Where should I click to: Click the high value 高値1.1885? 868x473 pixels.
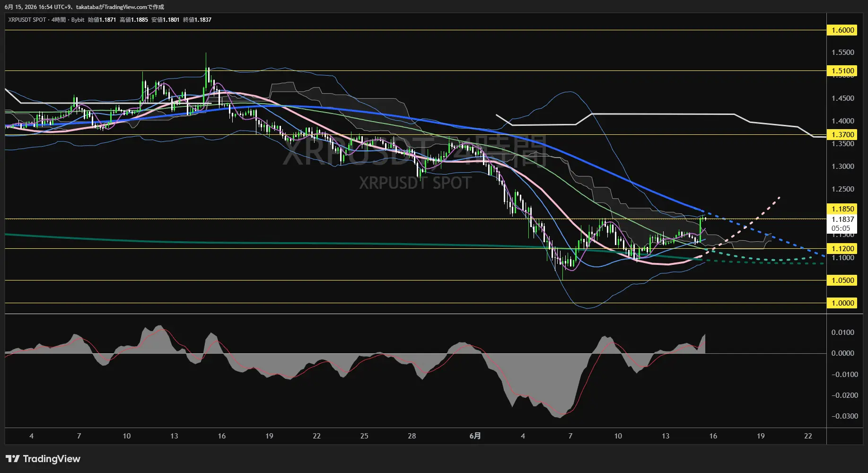134,20
